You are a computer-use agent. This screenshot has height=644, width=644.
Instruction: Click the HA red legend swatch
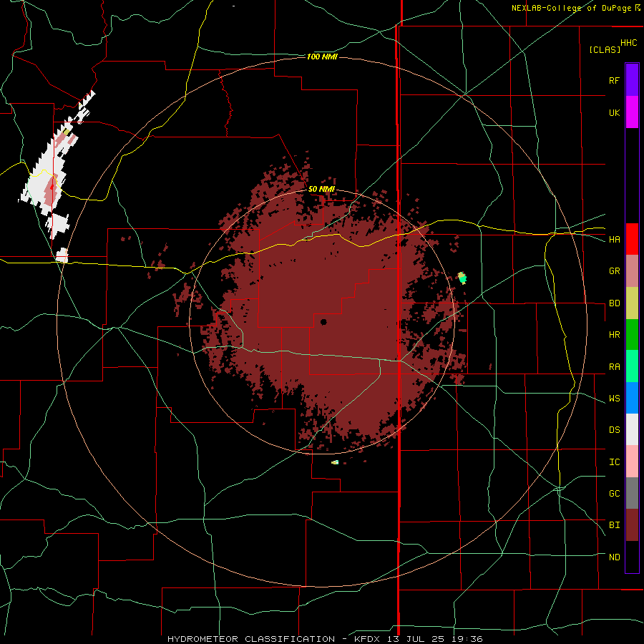(x=632, y=239)
